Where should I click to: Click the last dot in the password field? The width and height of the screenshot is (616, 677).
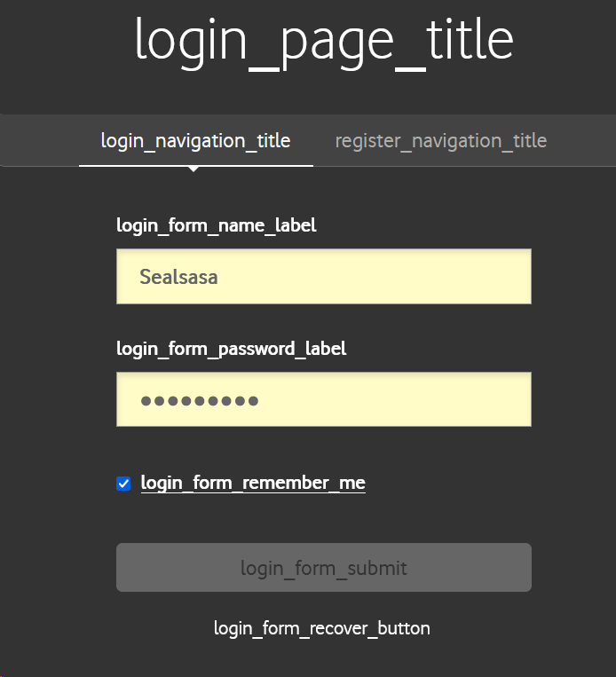click(x=253, y=401)
